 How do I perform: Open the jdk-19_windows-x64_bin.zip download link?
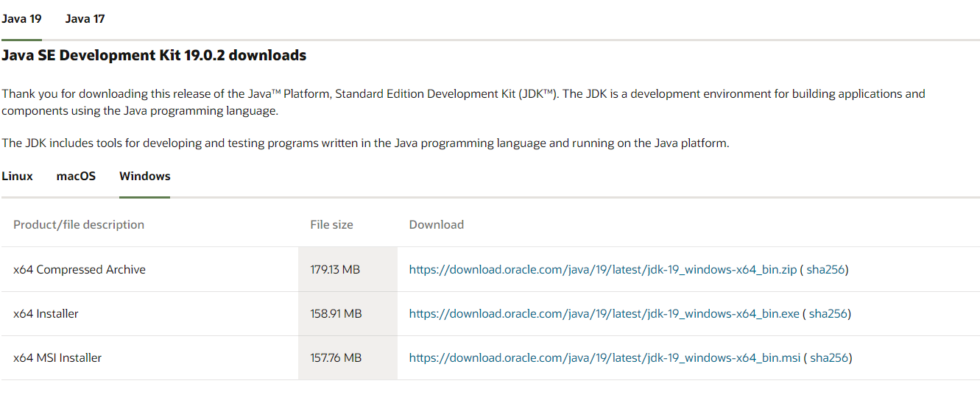pyautogui.click(x=603, y=270)
